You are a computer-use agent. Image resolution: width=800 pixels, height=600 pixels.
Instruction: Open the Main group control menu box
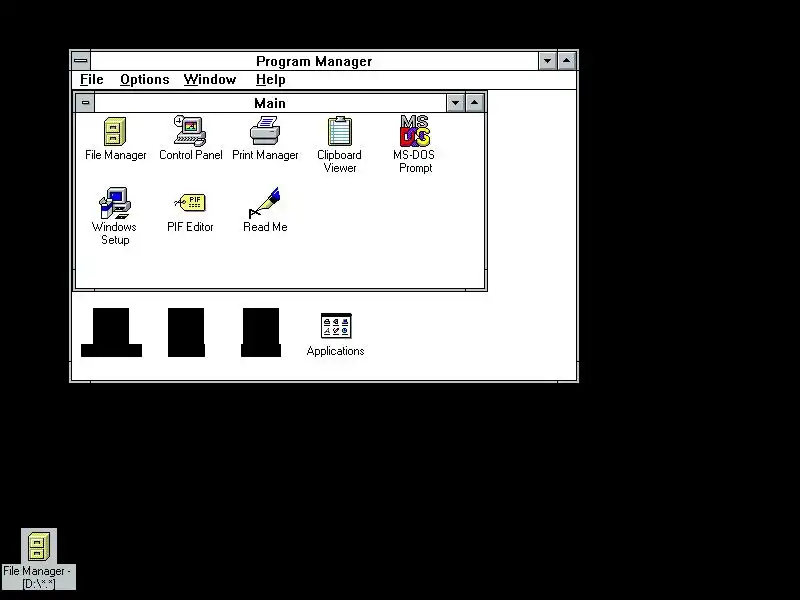tap(85, 103)
